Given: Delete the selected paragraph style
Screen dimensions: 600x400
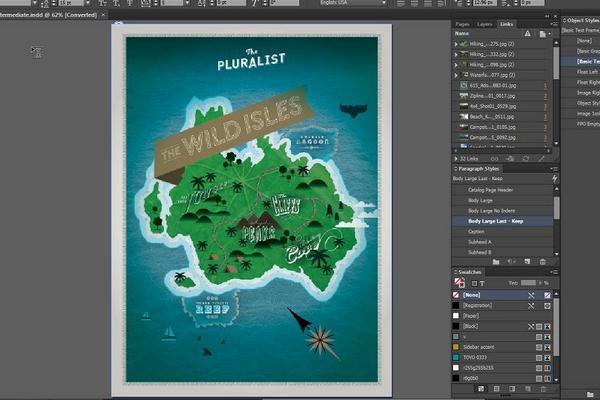Looking at the screenshot, I should [543, 262].
